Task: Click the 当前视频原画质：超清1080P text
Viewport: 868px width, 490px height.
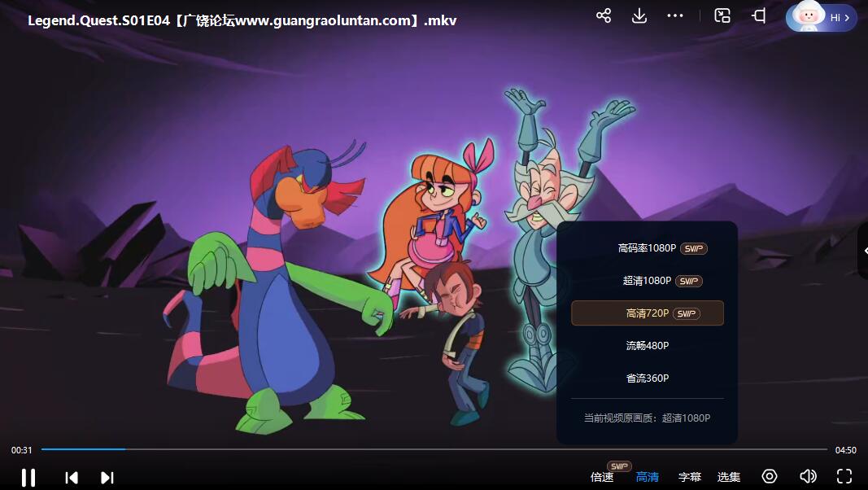Action: click(647, 418)
